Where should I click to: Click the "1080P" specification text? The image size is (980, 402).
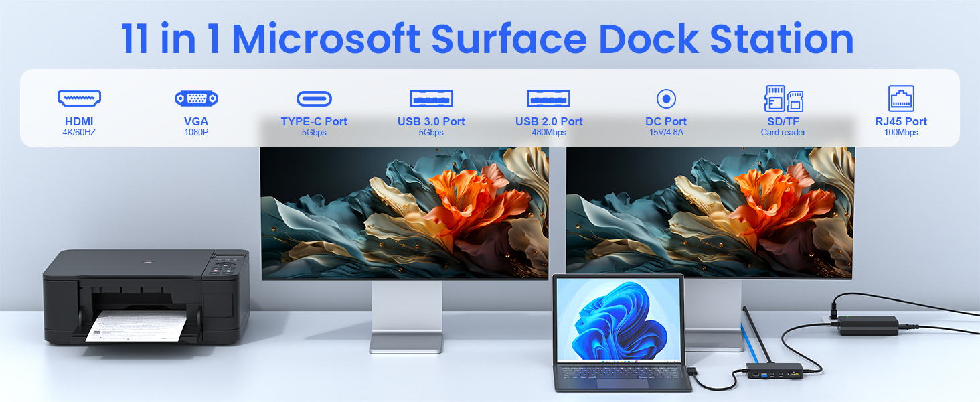pos(196,133)
